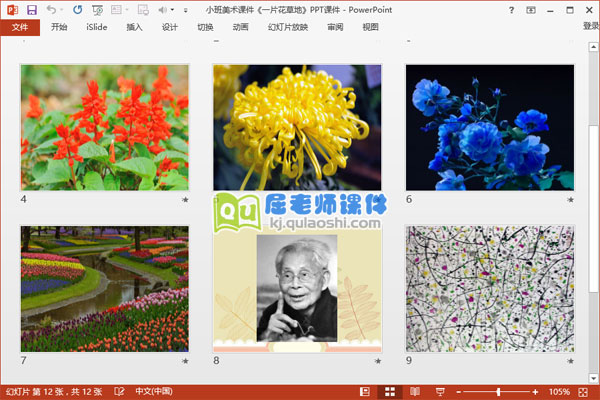This screenshot has height=400, width=600.
Task: Click the Help question mark icon
Action: pos(511,10)
